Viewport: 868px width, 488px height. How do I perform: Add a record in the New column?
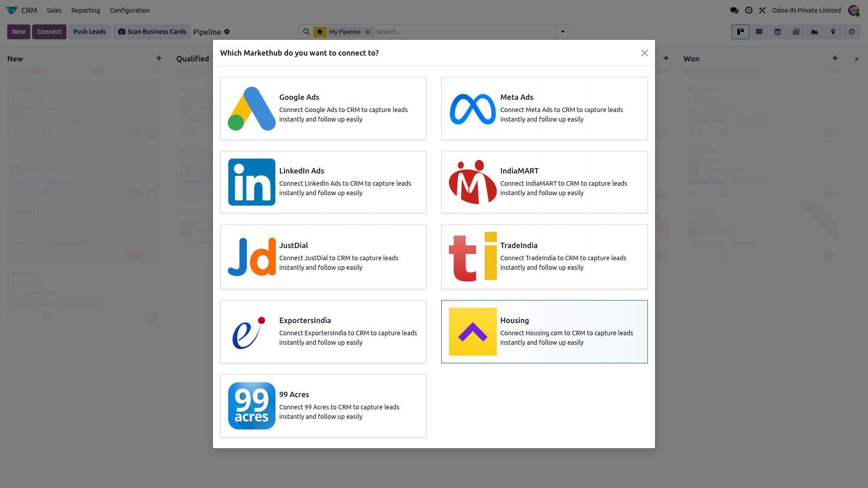[159, 58]
